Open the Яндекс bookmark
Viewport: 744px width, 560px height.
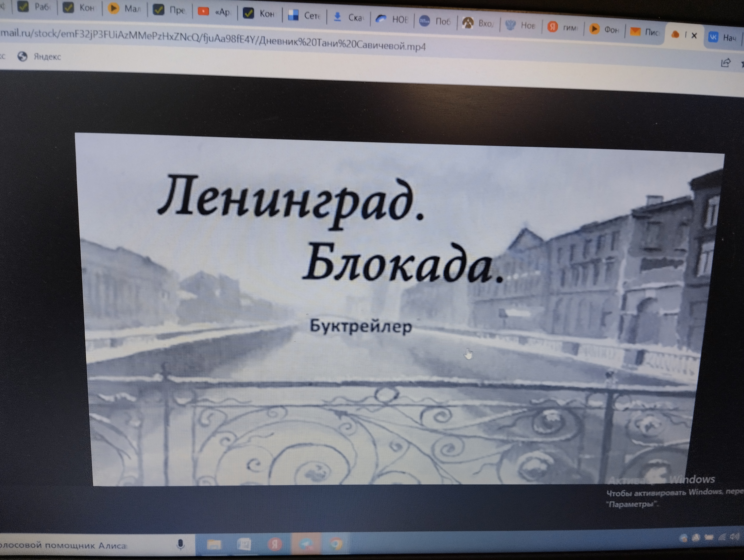tap(39, 57)
